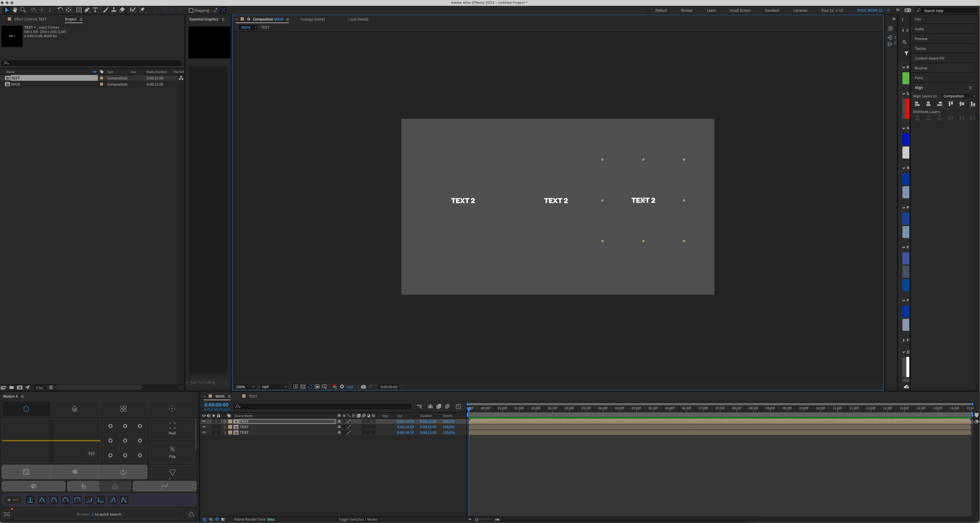
Task: Choose the Puppet Pin tool
Action: pos(142,10)
